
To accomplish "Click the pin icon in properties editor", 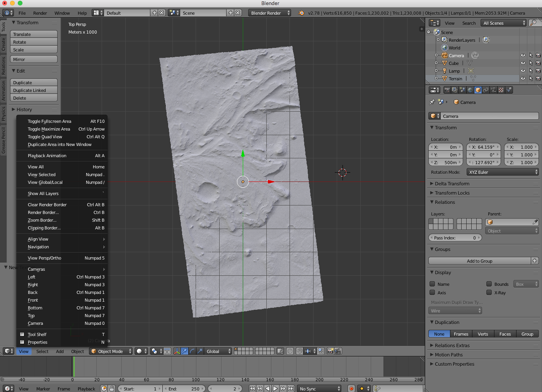I will [432, 102].
